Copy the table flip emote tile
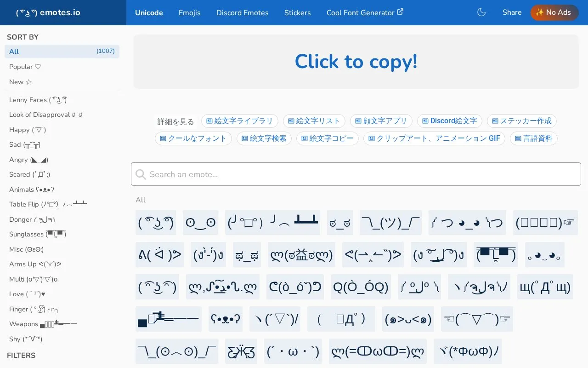This screenshot has height=368, width=588. [x=272, y=223]
